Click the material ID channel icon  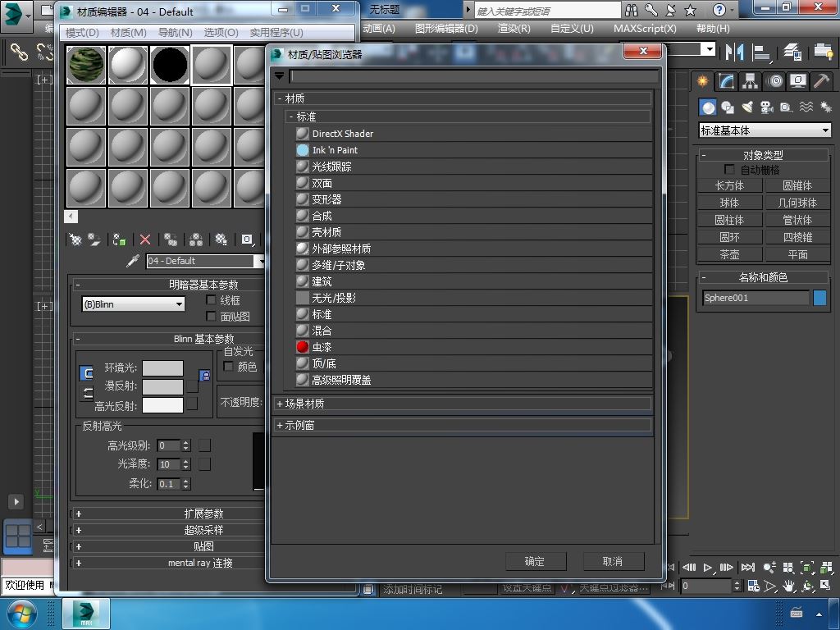click(247, 240)
